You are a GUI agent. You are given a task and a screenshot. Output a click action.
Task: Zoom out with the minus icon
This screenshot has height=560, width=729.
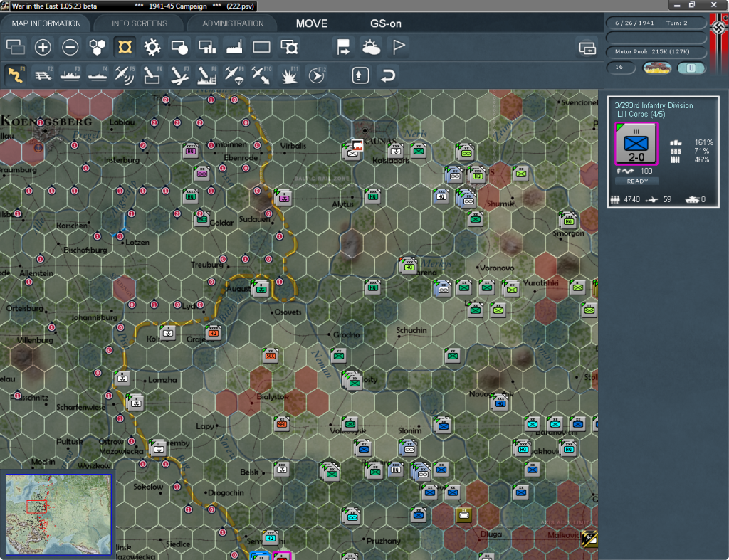click(x=70, y=47)
